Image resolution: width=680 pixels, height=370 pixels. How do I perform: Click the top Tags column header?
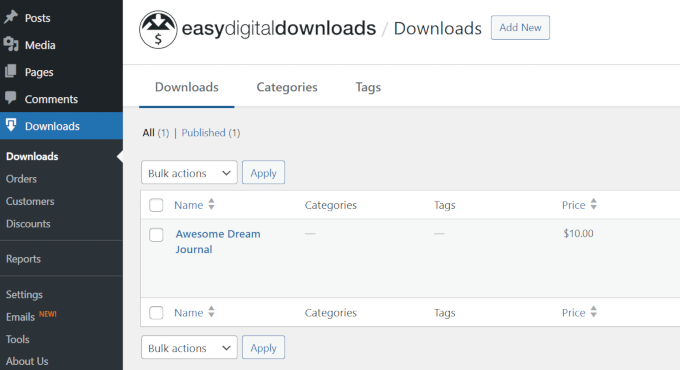pyautogui.click(x=445, y=205)
